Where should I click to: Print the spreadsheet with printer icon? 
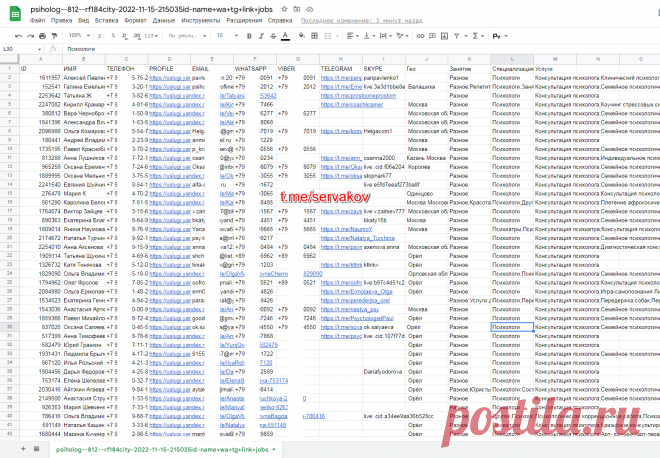point(42,36)
